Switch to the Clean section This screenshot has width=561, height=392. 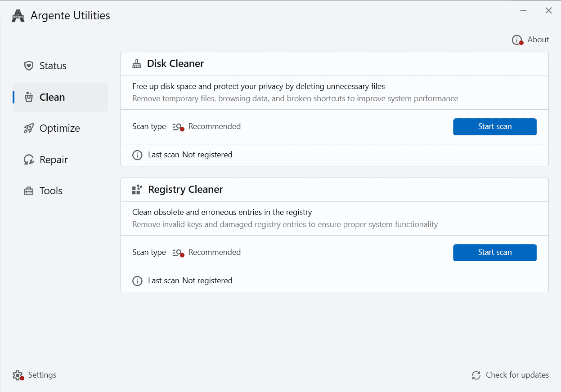[x=52, y=98]
